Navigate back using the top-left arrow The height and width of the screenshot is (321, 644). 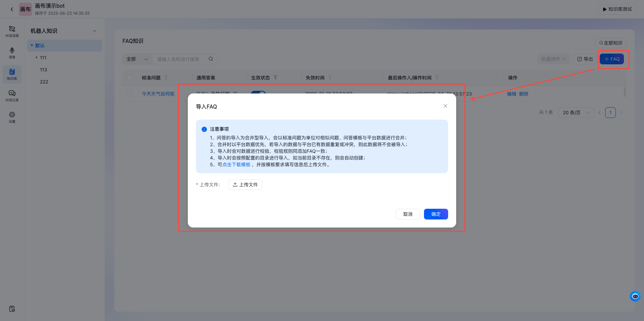coord(12,9)
